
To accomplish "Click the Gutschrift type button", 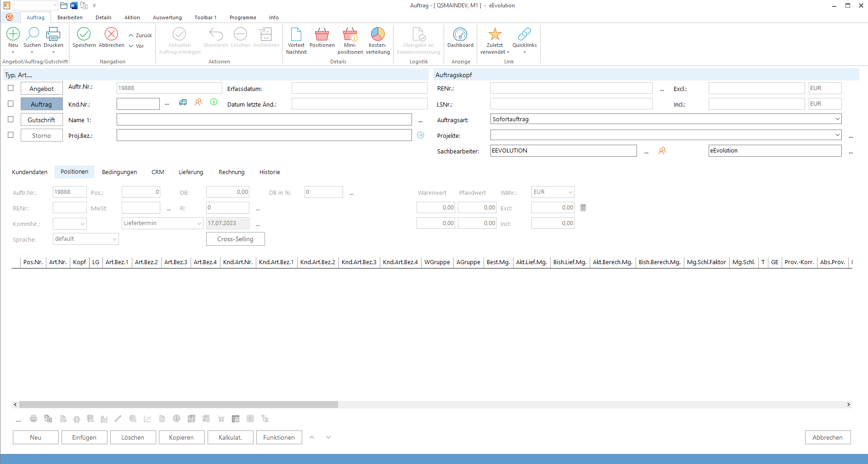I will pos(41,120).
